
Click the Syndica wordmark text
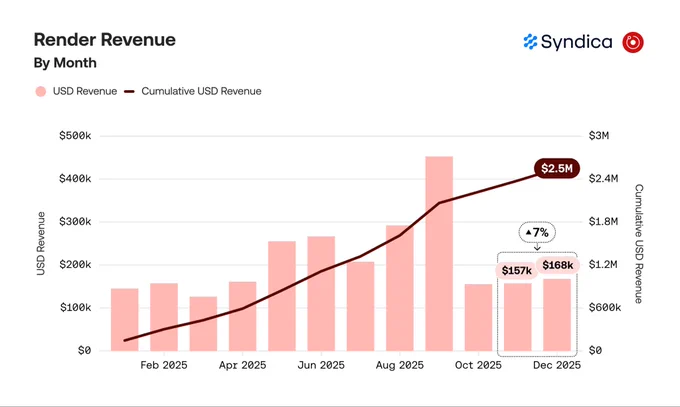click(577, 42)
